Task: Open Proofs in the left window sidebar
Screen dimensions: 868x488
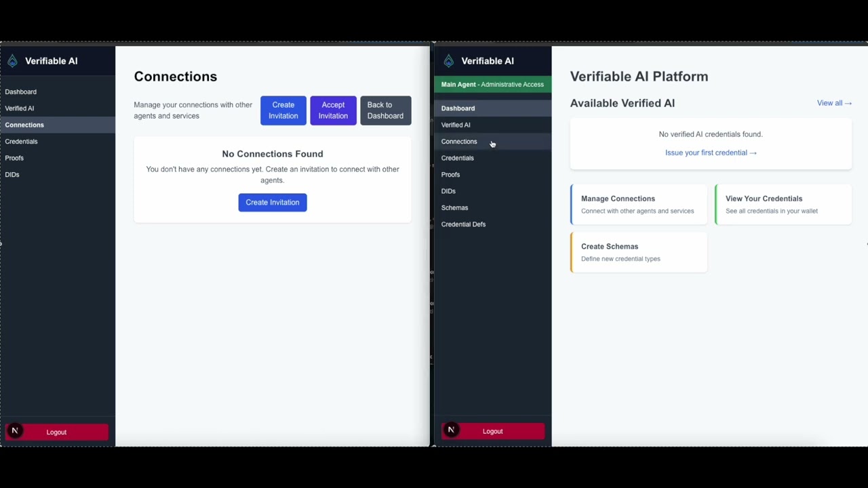Action: click(x=58, y=158)
